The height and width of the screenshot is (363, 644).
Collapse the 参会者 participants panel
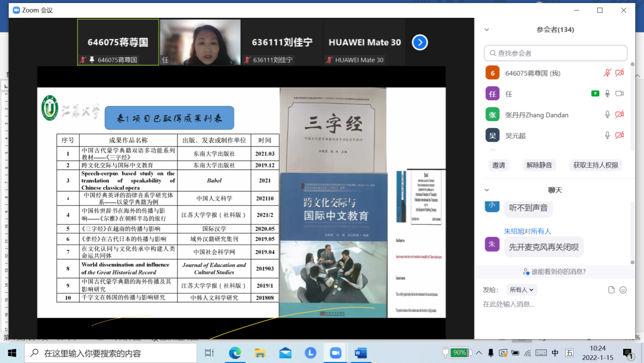click(487, 30)
